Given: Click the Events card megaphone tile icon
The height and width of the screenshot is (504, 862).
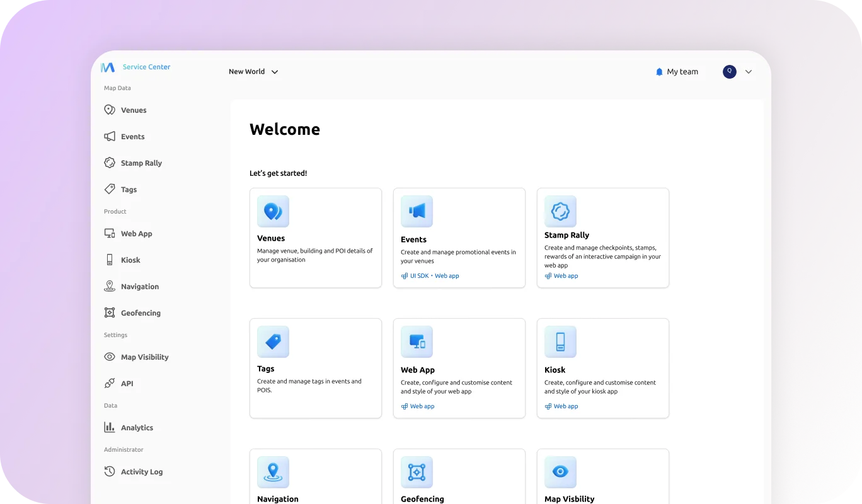Looking at the screenshot, I should pyautogui.click(x=417, y=211).
